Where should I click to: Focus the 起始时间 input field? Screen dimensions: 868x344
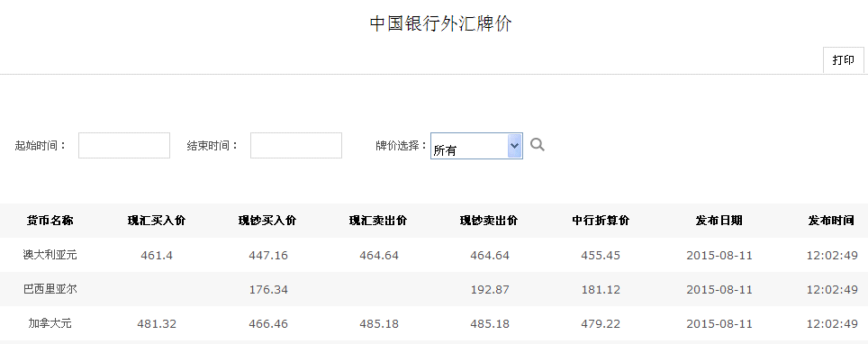coord(124,145)
